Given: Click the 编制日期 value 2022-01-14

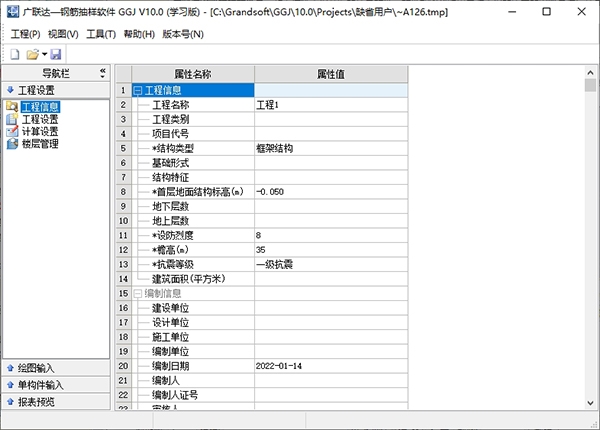Looking at the screenshot, I should click(331, 366).
